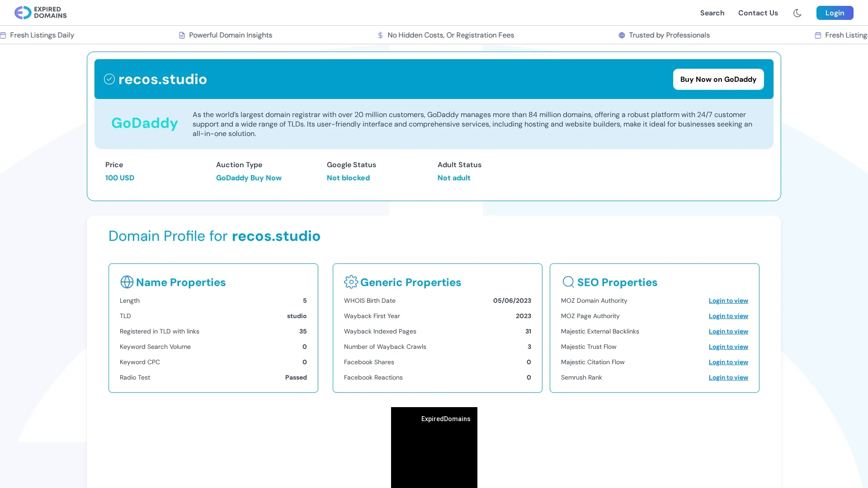868x488 pixels.
Task: Click the Keyword CPC label
Action: 140,362
